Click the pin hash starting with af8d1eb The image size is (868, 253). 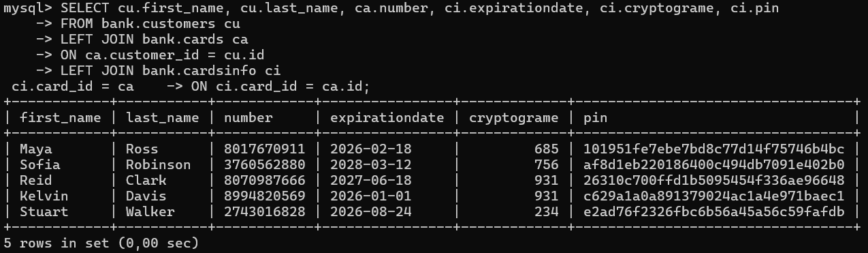coord(714,165)
